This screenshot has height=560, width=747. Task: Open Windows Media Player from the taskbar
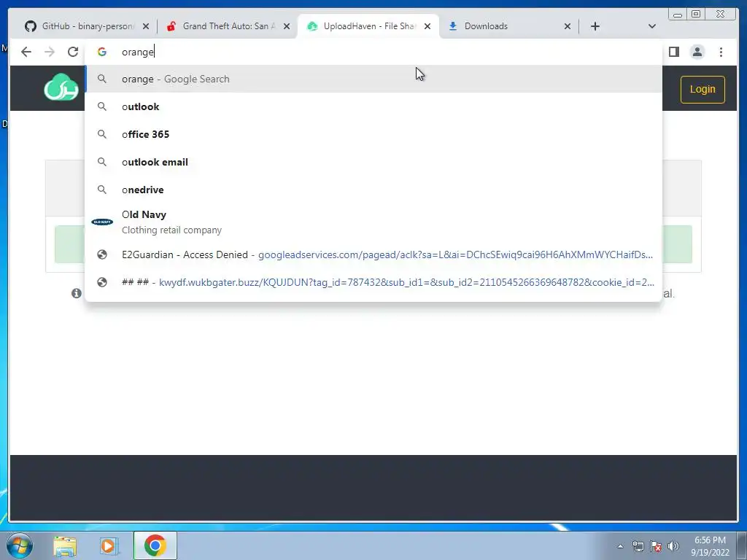108,545
